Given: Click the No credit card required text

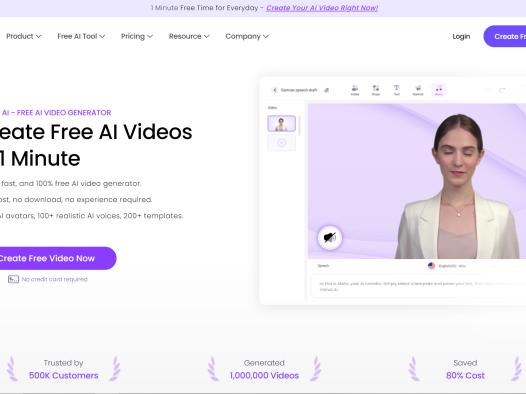Looking at the screenshot, I should coord(55,279).
